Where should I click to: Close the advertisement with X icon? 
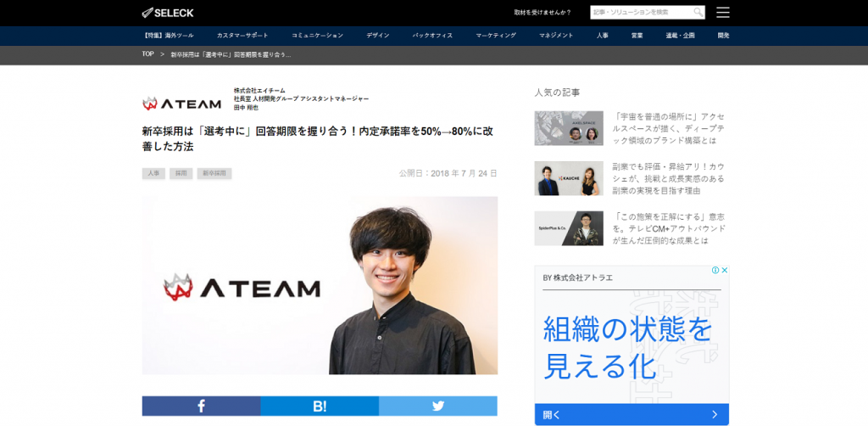click(724, 271)
